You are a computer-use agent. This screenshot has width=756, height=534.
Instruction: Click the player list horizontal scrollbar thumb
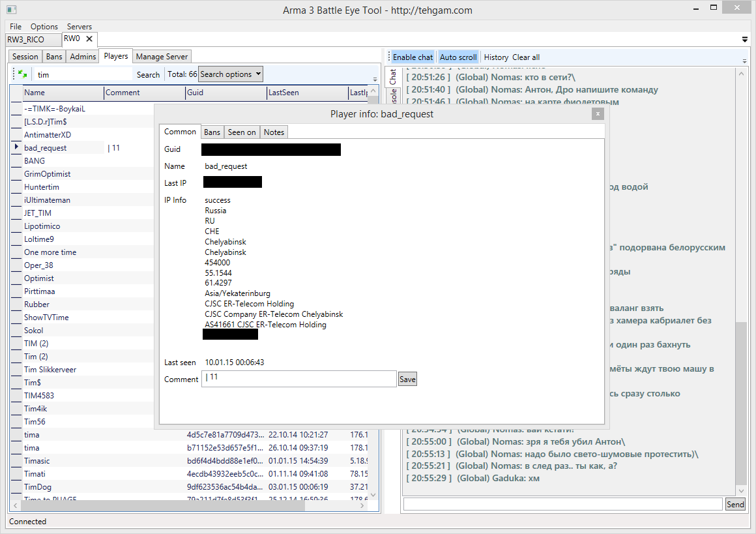click(162, 505)
